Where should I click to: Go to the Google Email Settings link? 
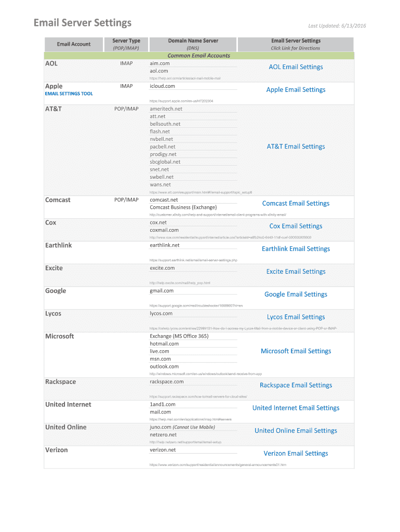[296, 295]
